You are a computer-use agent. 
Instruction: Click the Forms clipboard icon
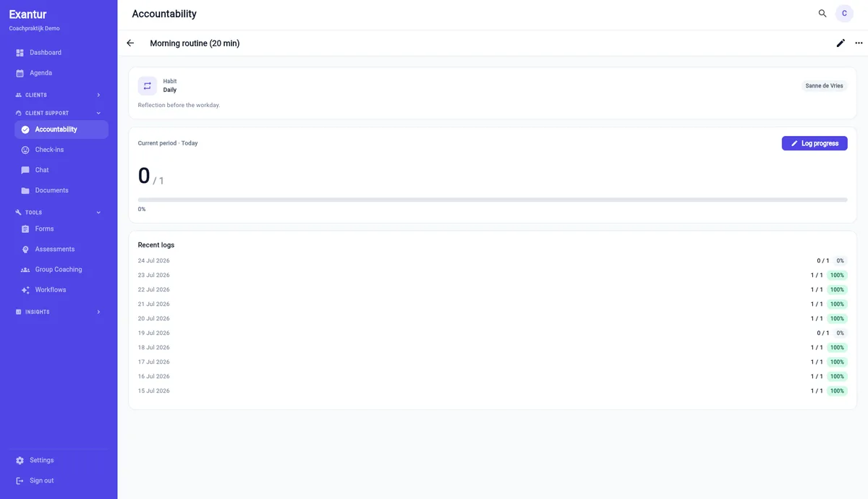(x=25, y=229)
